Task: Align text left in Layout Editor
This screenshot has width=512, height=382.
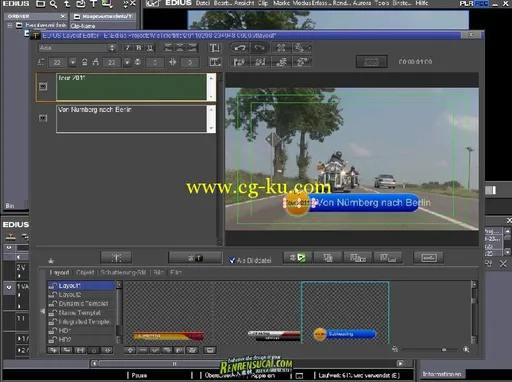Action: click(168, 48)
